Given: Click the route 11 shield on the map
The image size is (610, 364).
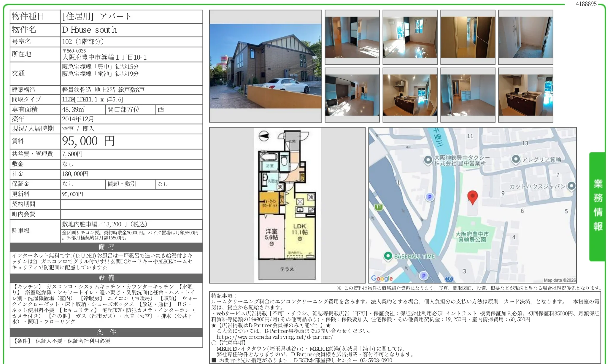Looking at the screenshot, I should pos(378,207).
